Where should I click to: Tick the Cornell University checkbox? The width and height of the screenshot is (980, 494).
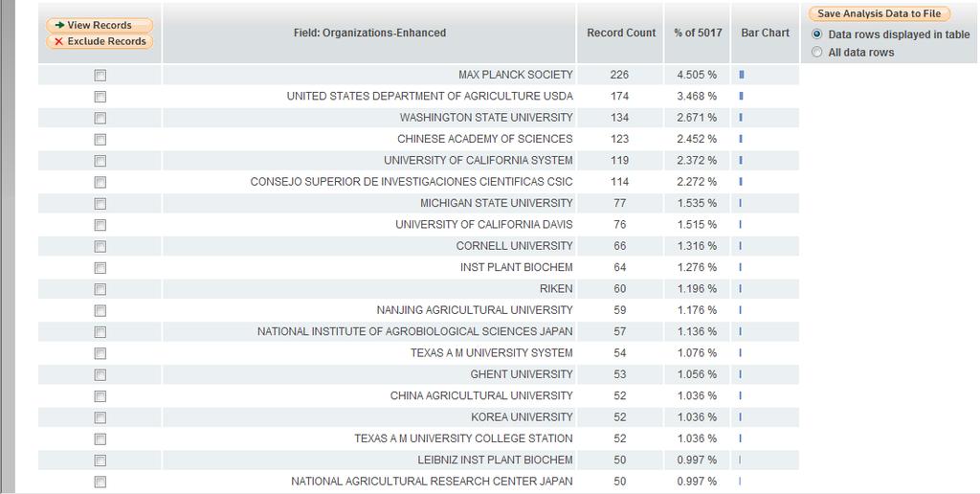click(100, 246)
